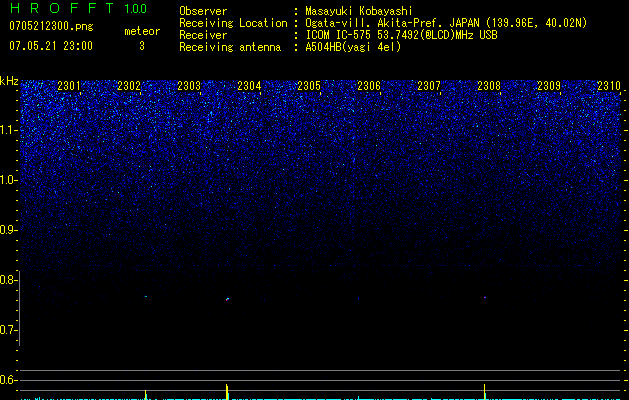The width and height of the screenshot is (629, 400).
Task: Click the observer name Masayuki Kobayashi
Action: coord(359,11)
